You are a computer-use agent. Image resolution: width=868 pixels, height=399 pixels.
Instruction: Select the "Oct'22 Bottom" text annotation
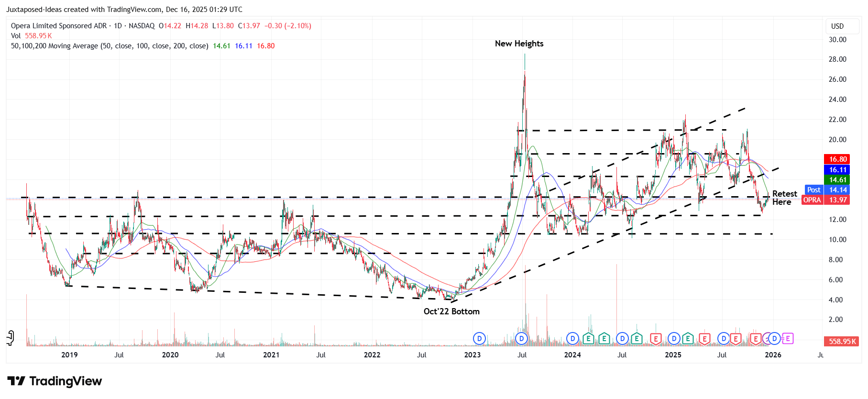pyautogui.click(x=451, y=311)
